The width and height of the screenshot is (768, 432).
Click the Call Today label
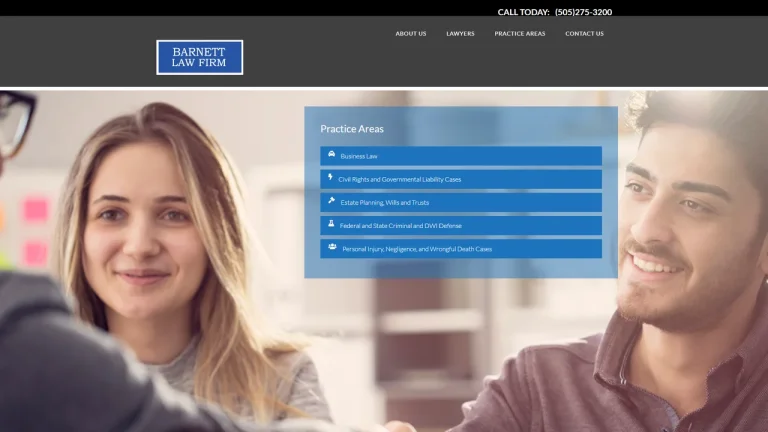coord(524,12)
